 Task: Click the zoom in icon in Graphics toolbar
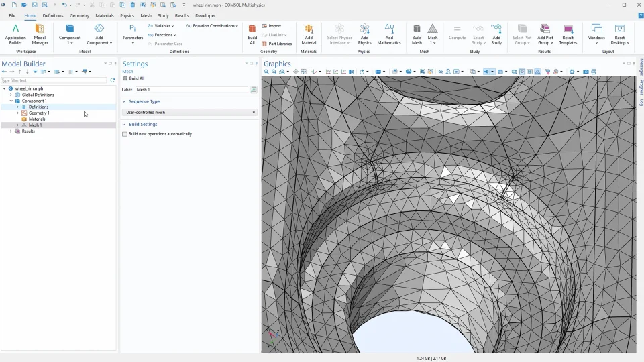266,72
